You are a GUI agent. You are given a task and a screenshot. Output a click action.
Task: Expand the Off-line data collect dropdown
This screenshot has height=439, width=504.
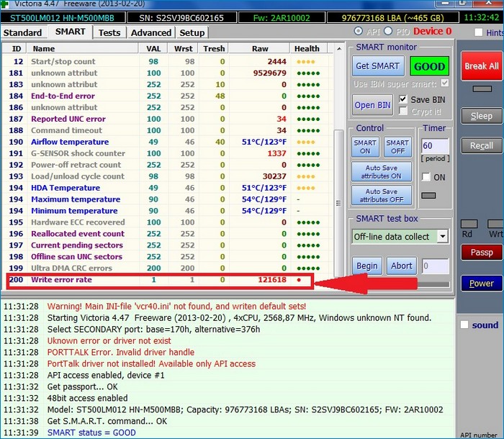tap(442, 236)
